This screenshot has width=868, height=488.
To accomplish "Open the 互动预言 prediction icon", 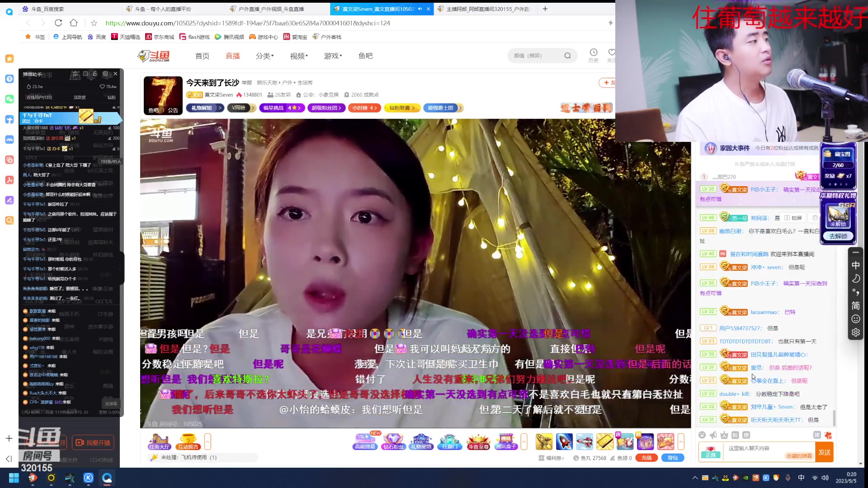I will (188, 441).
